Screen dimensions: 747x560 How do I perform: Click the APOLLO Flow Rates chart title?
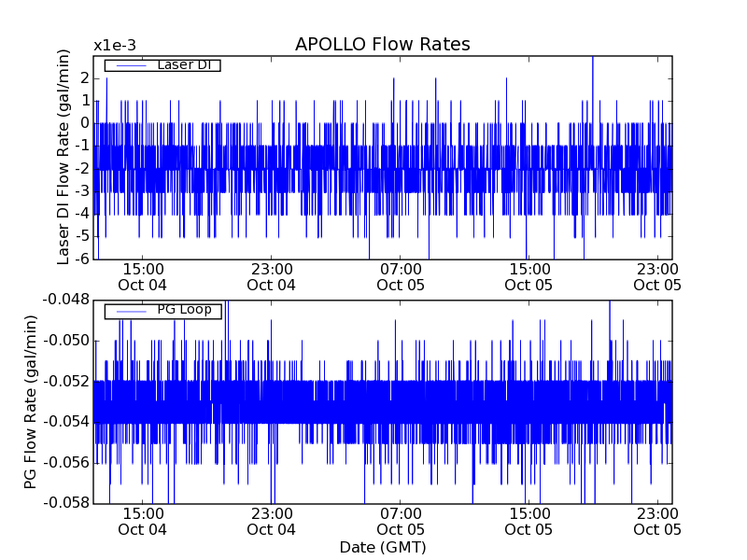click(x=382, y=45)
